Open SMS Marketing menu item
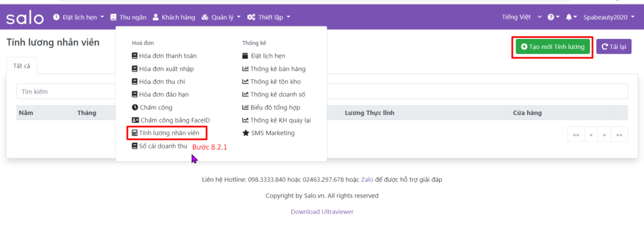This screenshot has height=229, width=644. click(268, 133)
